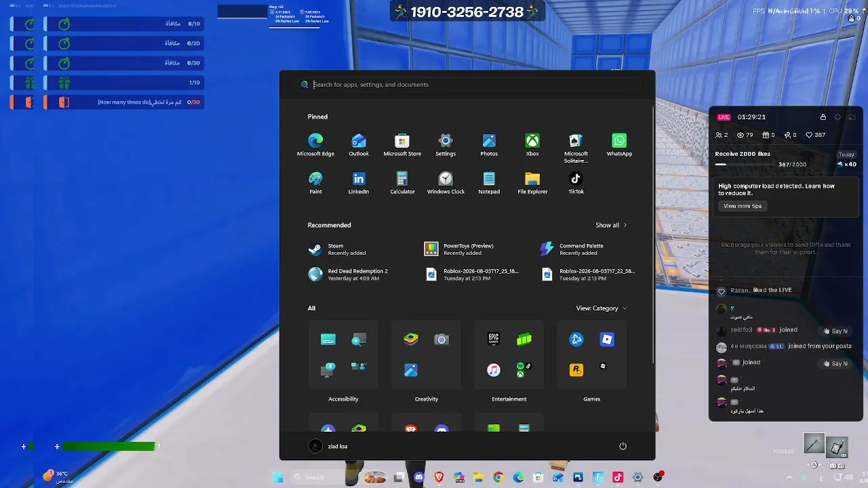
Task: Click the Start menu scrollbar
Action: pos(653,234)
